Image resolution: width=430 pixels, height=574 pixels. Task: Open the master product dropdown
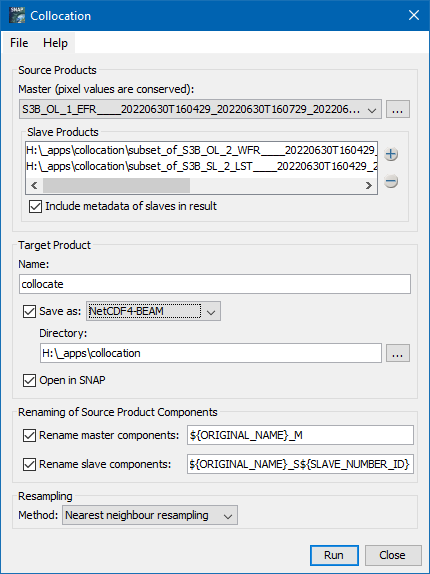click(200, 109)
